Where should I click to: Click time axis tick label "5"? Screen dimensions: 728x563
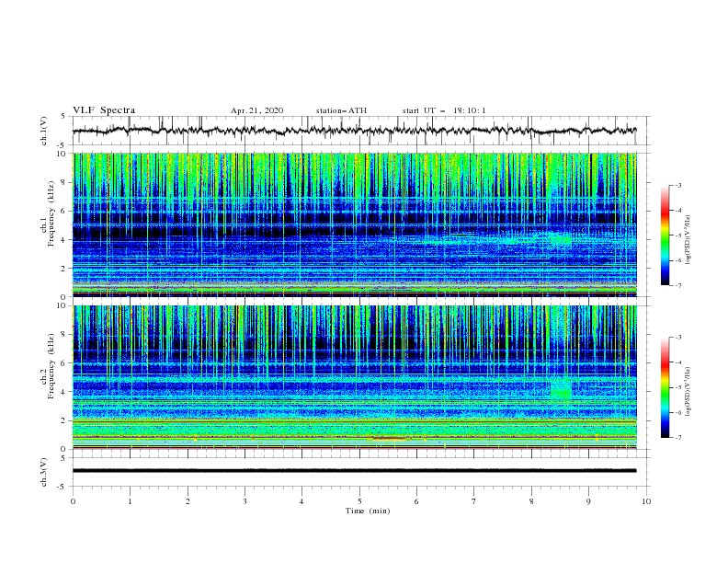point(359,501)
